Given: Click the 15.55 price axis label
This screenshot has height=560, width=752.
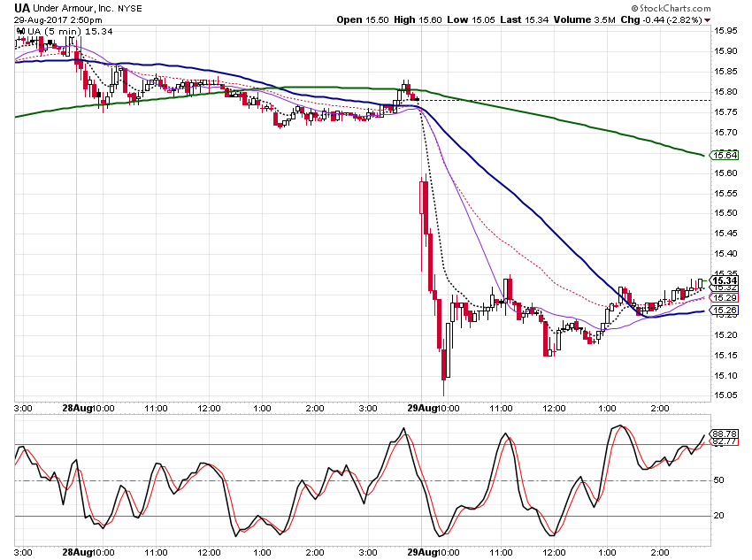Looking at the screenshot, I should click(725, 193).
